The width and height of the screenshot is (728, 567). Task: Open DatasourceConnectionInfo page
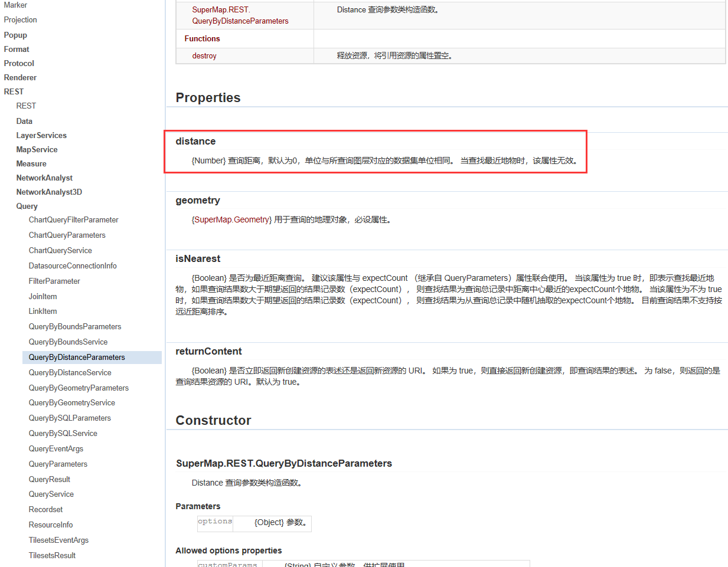(73, 266)
